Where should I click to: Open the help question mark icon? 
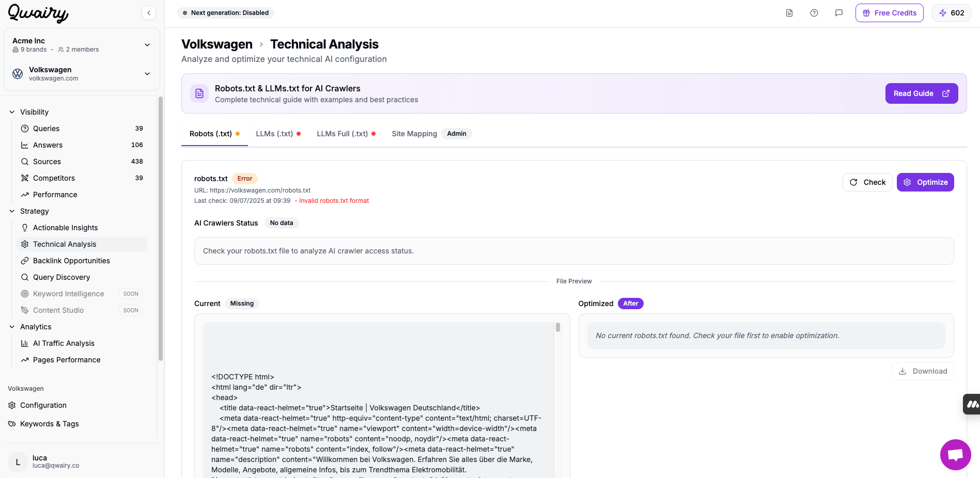click(x=814, y=13)
